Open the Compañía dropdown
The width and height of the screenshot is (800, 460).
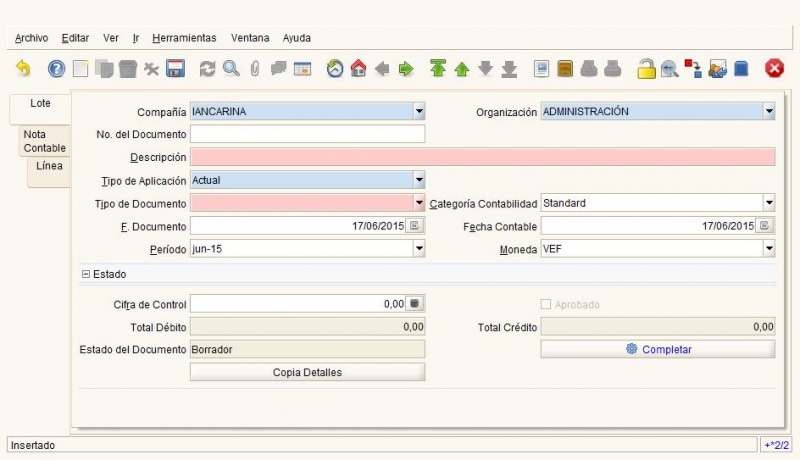(x=419, y=112)
